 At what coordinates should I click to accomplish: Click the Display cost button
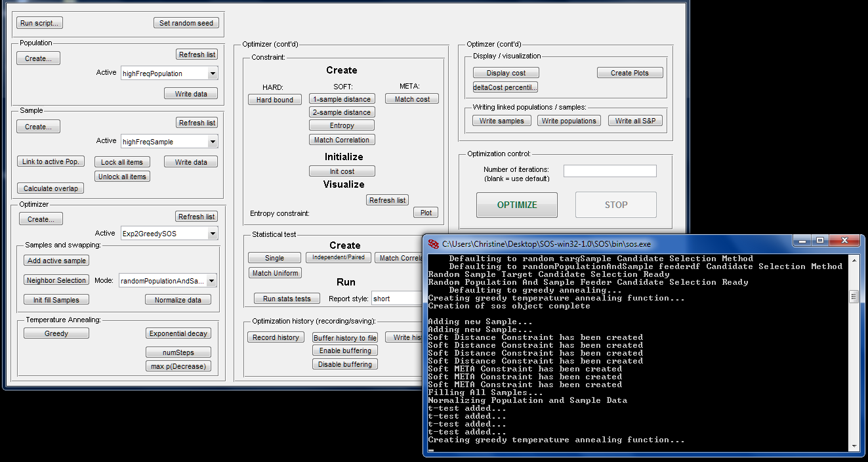[x=506, y=73]
